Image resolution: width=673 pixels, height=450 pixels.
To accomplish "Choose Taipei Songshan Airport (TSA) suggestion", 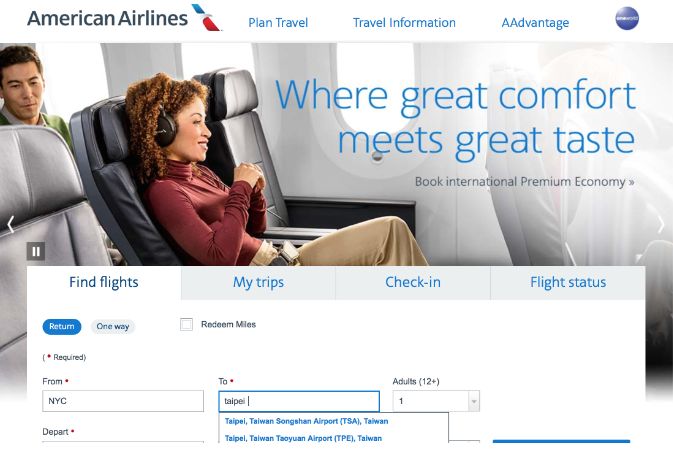I will [x=306, y=421].
